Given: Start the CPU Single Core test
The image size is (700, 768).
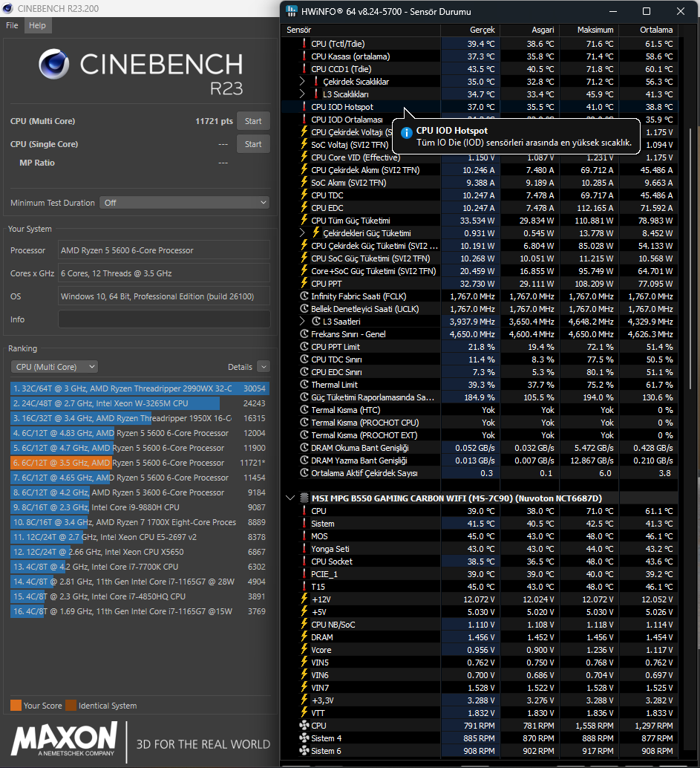Looking at the screenshot, I should 253,144.
